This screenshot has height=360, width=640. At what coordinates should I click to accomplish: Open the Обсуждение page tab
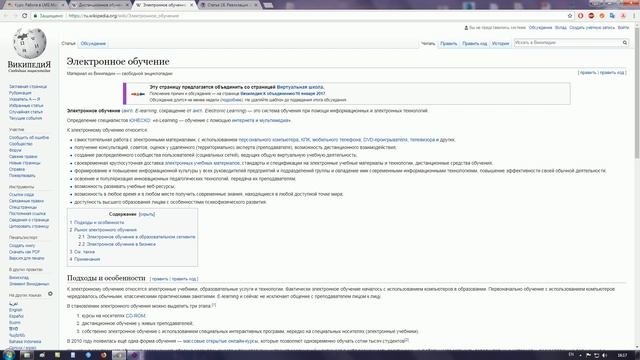point(93,43)
